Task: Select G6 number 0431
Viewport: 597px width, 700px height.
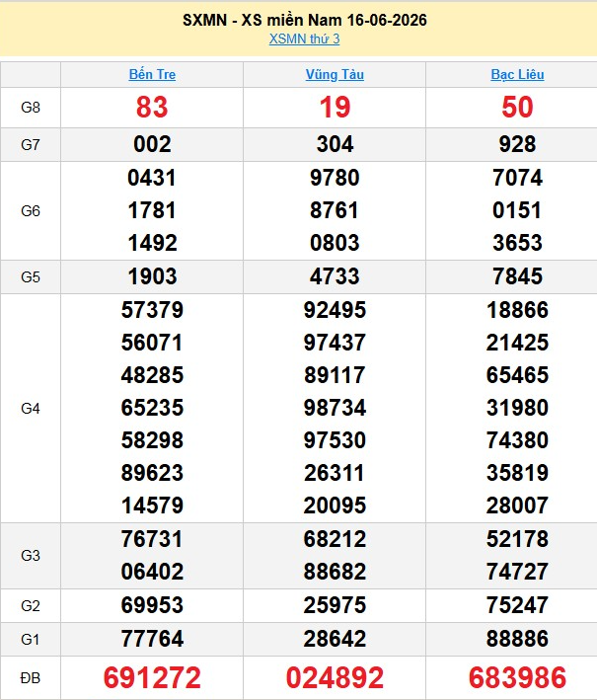Action: pos(152,178)
